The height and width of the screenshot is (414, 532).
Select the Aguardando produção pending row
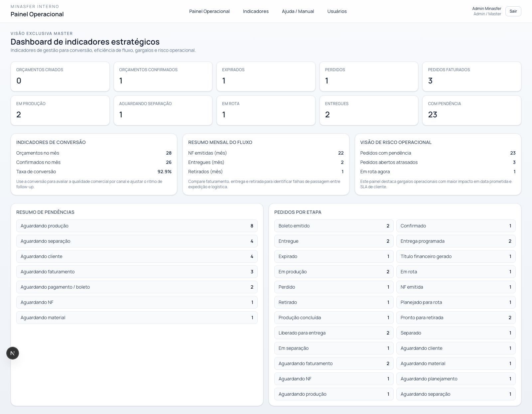point(137,226)
